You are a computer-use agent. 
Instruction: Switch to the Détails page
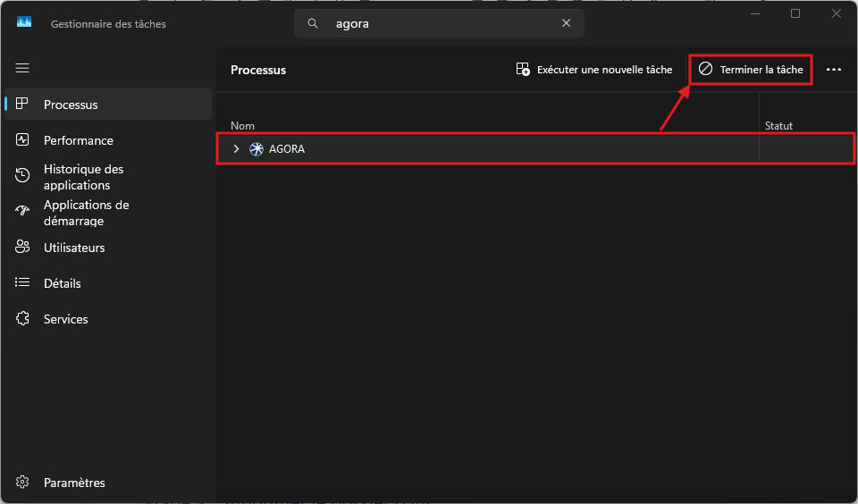click(108, 283)
